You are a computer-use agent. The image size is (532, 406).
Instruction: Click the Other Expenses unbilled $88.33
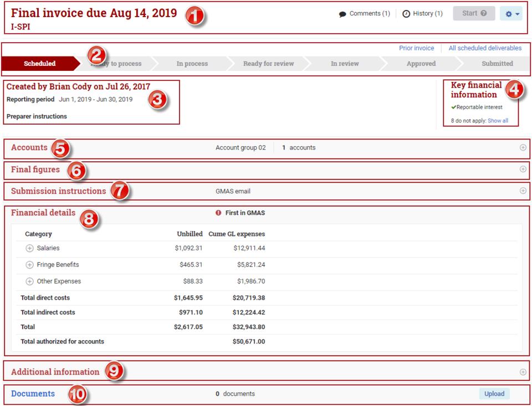(193, 281)
